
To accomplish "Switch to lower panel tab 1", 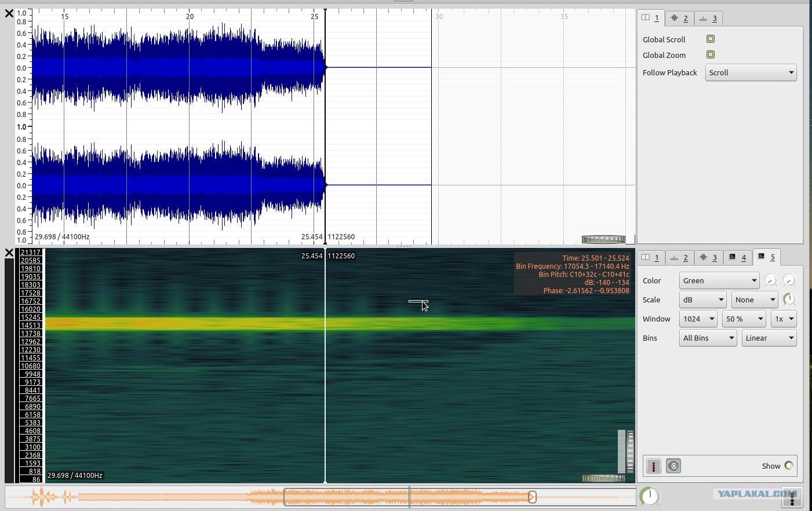I will (650, 258).
